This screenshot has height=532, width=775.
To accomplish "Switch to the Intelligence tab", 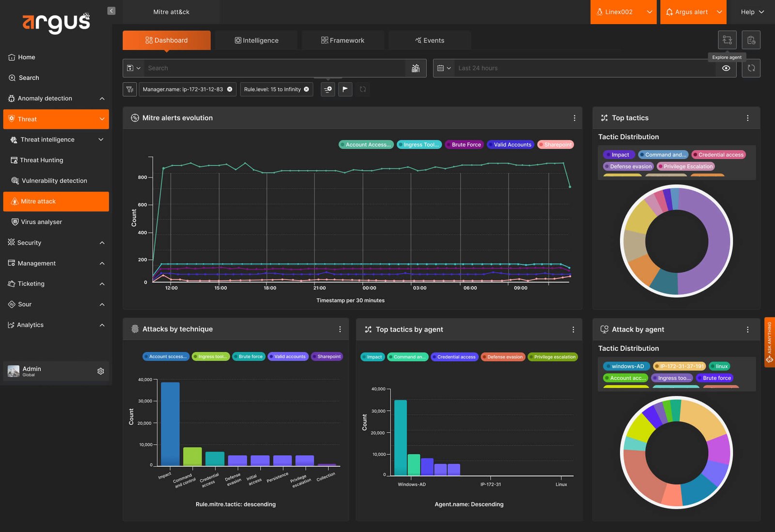I will [256, 40].
